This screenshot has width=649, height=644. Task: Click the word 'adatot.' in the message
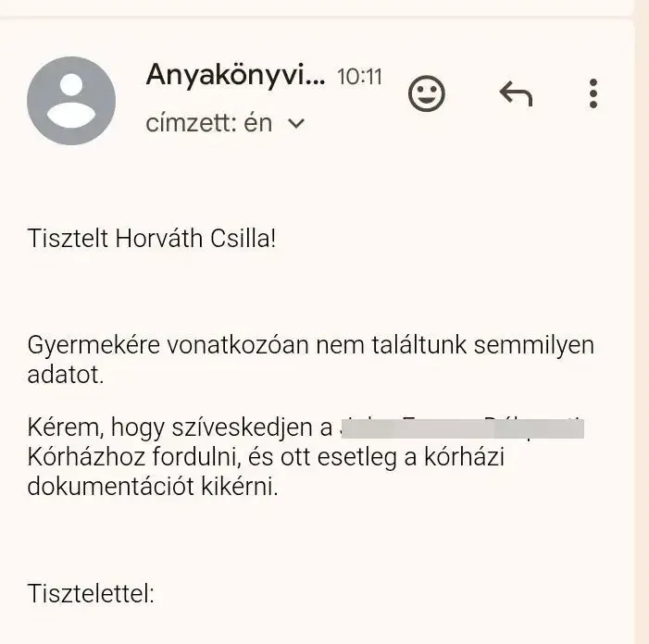coord(65,375)
